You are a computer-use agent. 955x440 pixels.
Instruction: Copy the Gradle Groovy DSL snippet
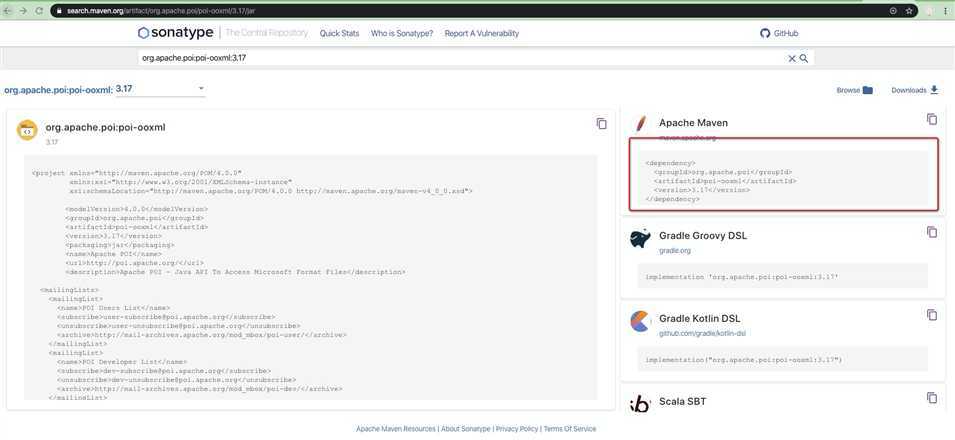(x=932, y=232)
